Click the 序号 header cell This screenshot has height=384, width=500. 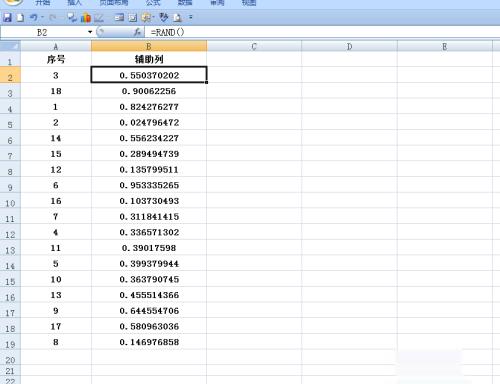(56, 60)
